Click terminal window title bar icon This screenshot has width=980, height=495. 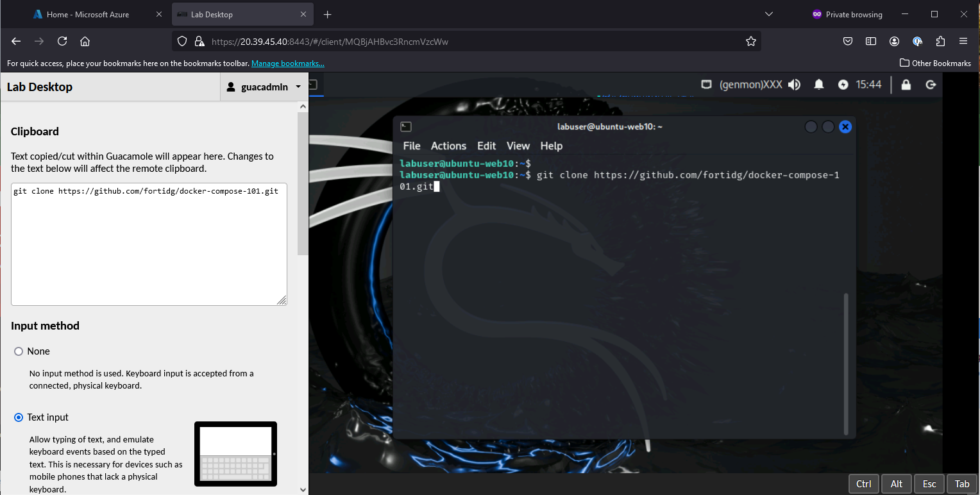(x=406, y=127)
